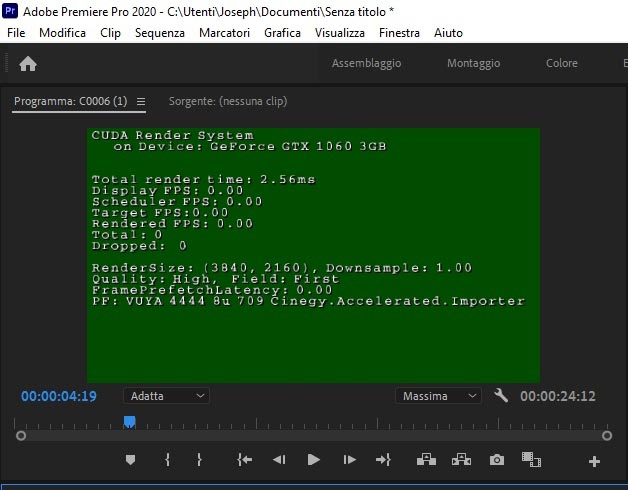This screenshot has width=628, height=490.
Task: Play the program monitor
Action: click(x=314, y=460)
